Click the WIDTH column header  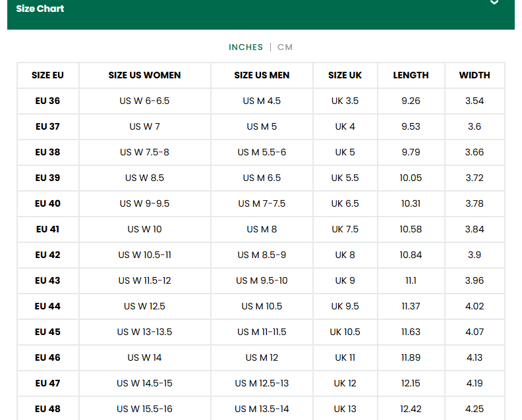point(475,75)
